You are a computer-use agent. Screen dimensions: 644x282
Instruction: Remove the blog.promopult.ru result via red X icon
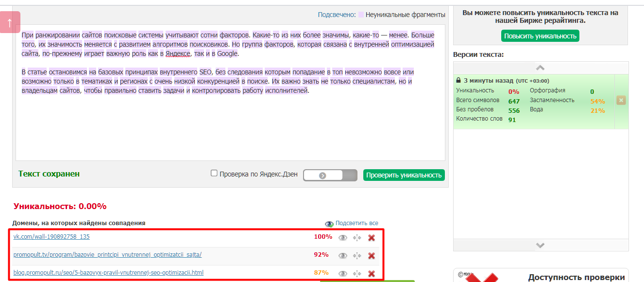pos(371,273)
